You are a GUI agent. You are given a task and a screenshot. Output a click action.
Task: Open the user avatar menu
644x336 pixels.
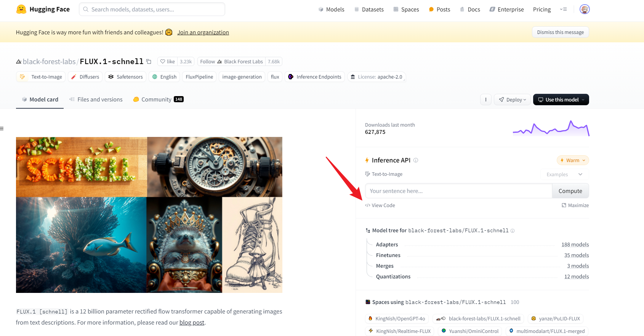pos(585,9)
